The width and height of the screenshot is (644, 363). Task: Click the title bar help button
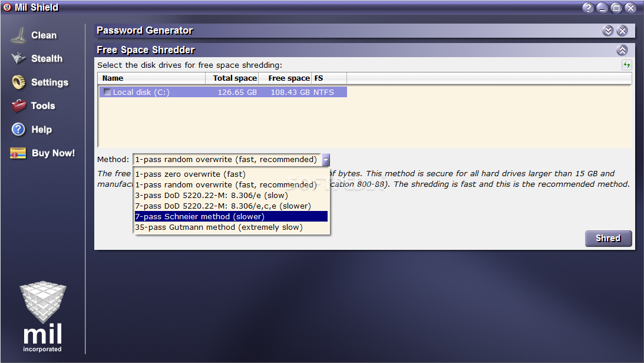coord(588,8)
